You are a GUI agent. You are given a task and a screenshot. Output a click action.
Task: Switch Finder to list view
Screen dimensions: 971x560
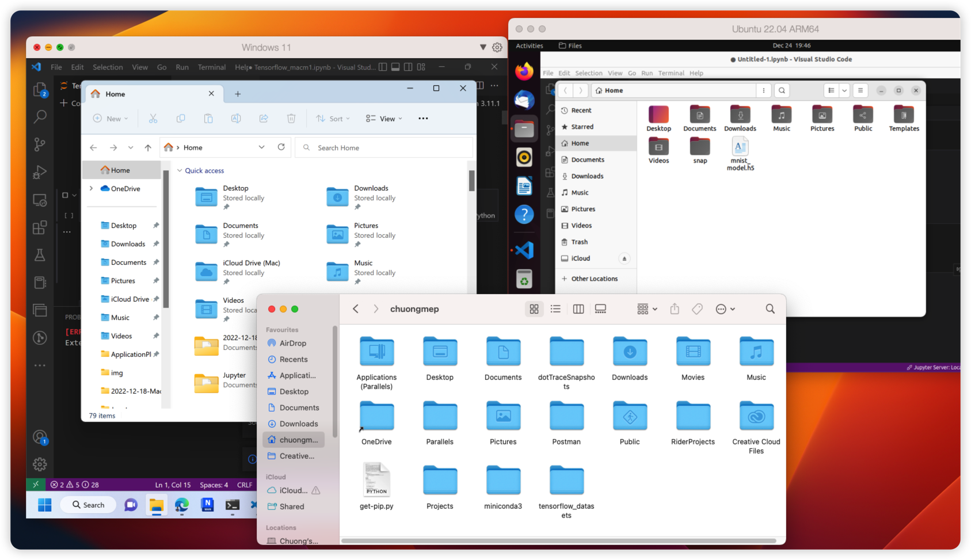click(x=555, y=309)
